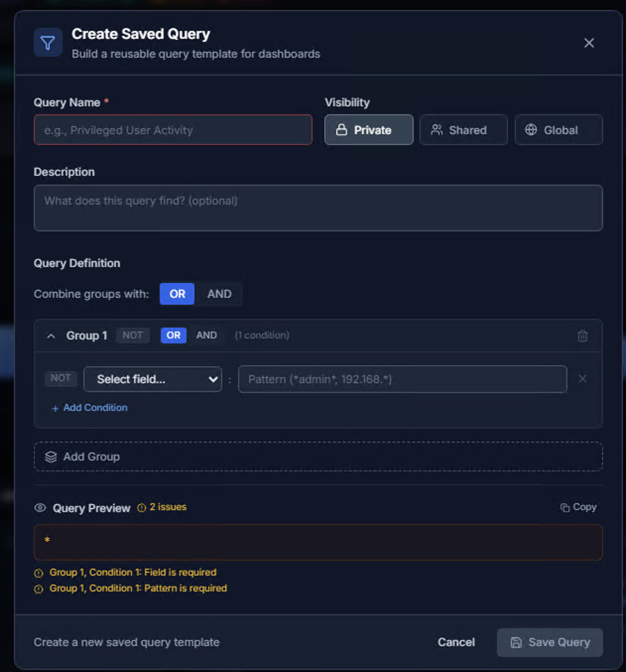Screen dimensions: 626x672
Task: Toggle NOT on the first condition row
Action: pos(61,378)
